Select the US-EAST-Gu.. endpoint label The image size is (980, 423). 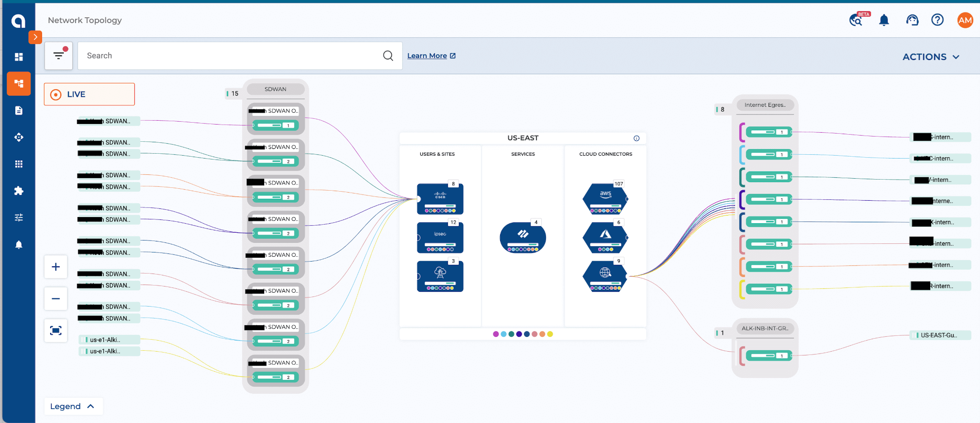pyautogui.click(x=940, y=335)
